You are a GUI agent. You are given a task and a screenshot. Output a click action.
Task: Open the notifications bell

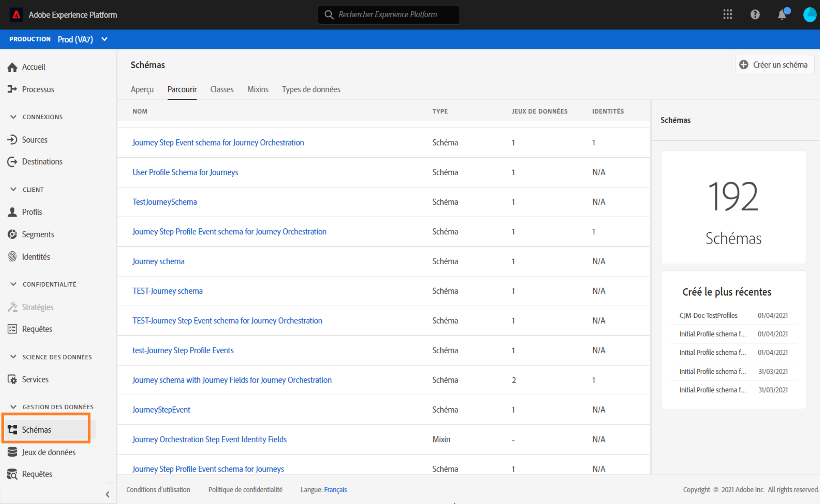pos(782,15)
